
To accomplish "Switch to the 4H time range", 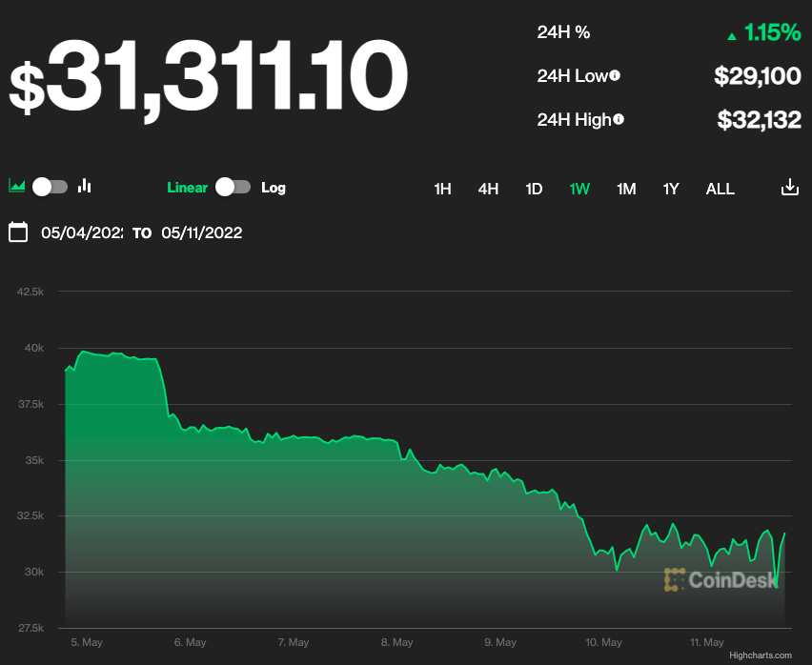I will coord(488,189).
